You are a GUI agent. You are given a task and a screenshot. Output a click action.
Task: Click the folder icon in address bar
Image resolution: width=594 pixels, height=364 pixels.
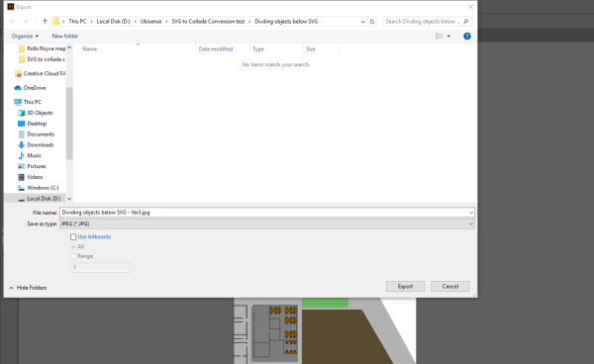tap(55, 21)
